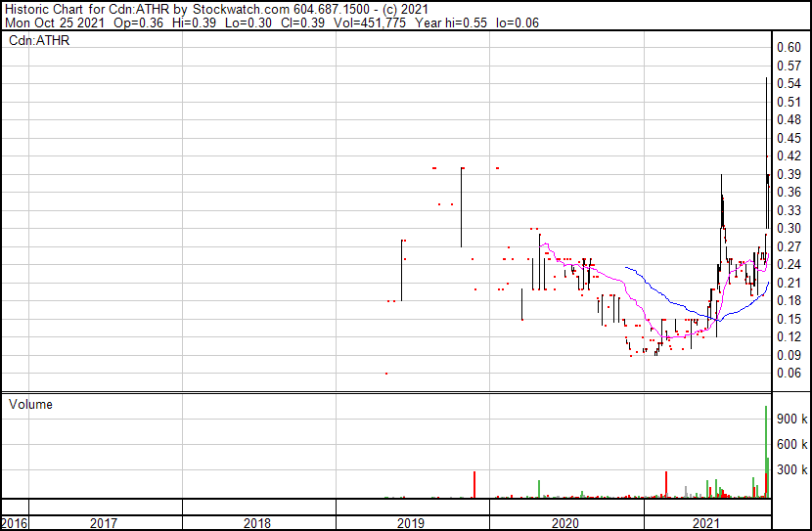Click the 0.39 price axis label
The width and height of the screenshot is (812, 531).
tap(789, 174)
